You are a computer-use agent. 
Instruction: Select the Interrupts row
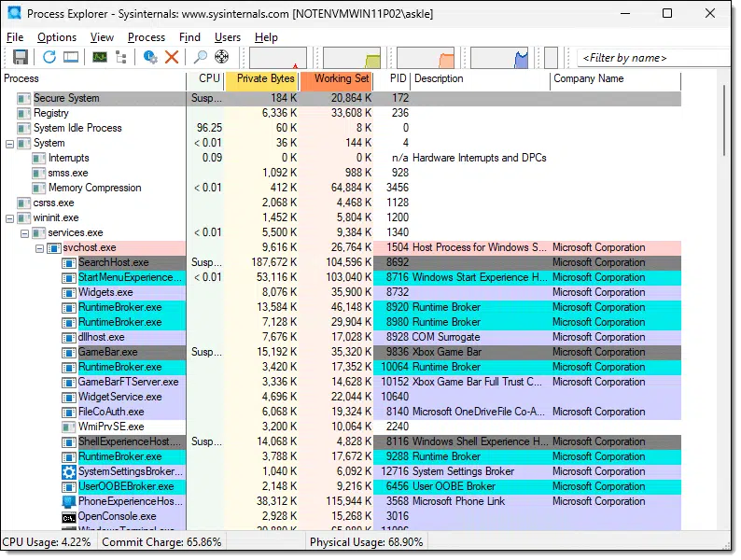click(341, 159)
